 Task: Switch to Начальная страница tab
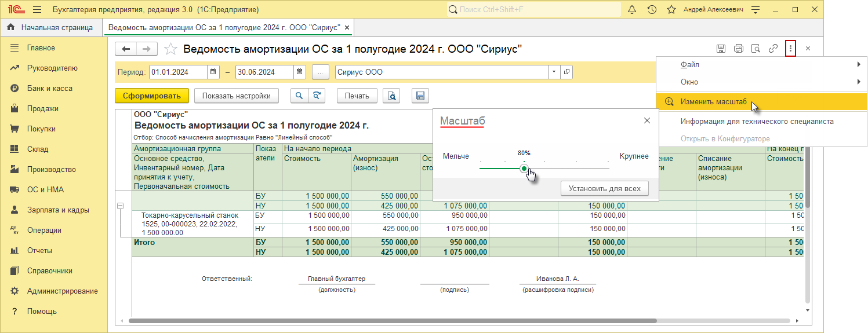(51, 27)
